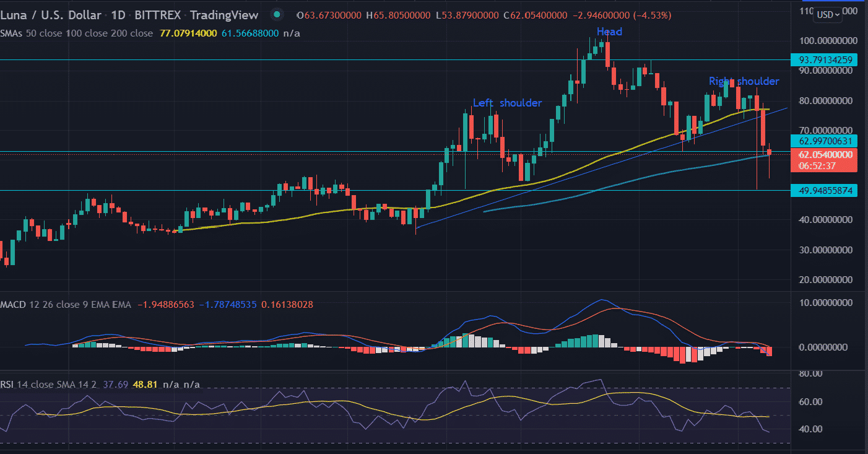Click the yellow RSI SMA value 48.81
The image size is (868, 454).
click(x=146, y=385)
